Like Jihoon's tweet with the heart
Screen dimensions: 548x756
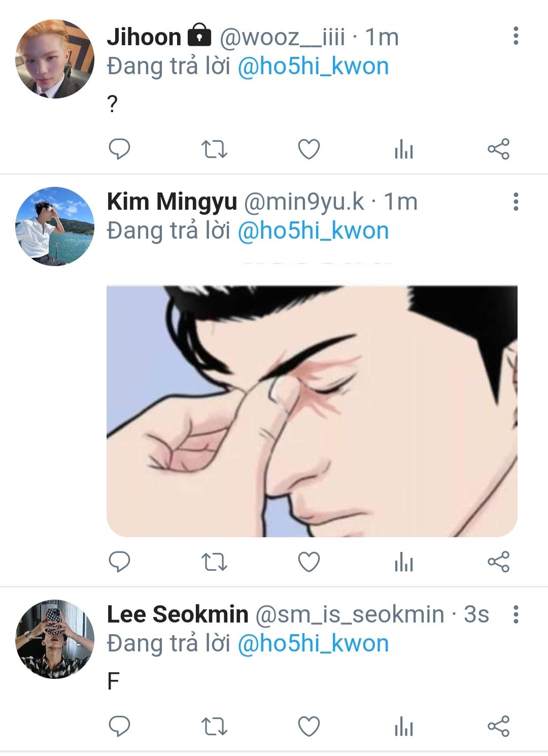pos(309,149)
